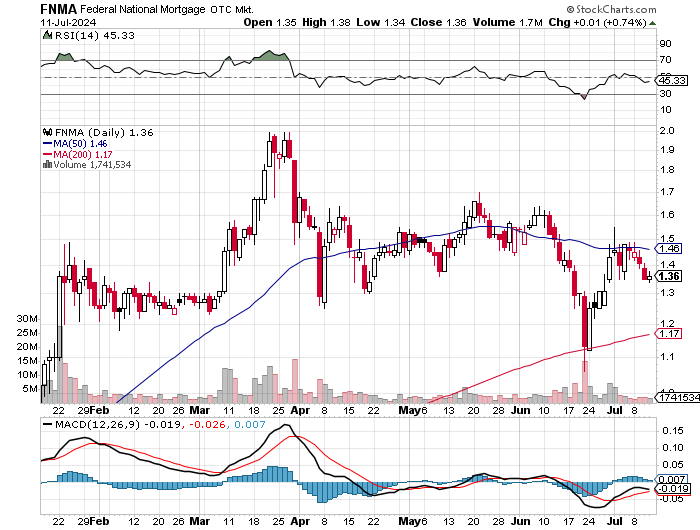Click the candlestick icon beside FNMA (Daily)
This screenshot has height=530, width=700.
pos(47,132)
